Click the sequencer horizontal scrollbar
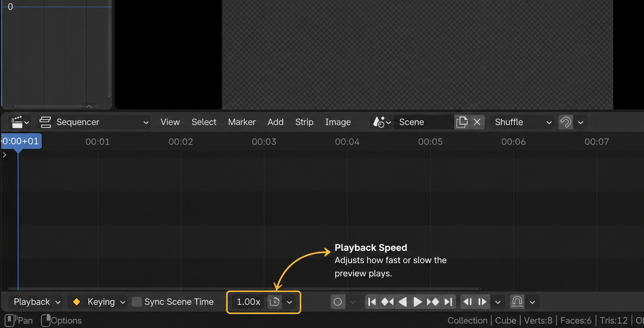The image size is (644, 328). point(244,289)
